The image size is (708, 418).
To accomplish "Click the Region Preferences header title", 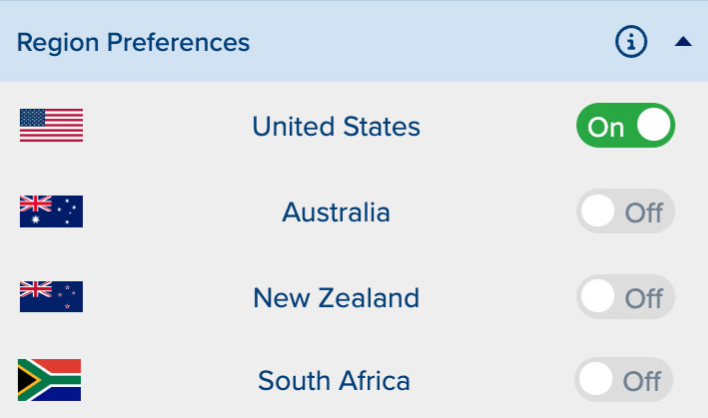I will click(133, 42).
